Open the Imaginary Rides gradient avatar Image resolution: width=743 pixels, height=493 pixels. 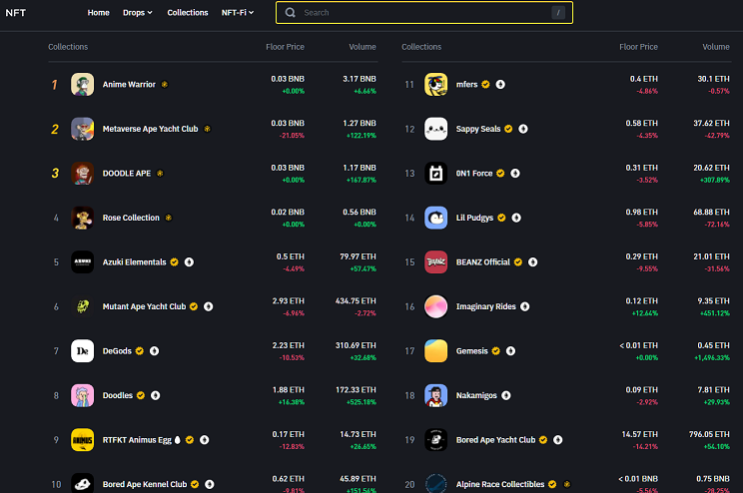click(436, 307)
